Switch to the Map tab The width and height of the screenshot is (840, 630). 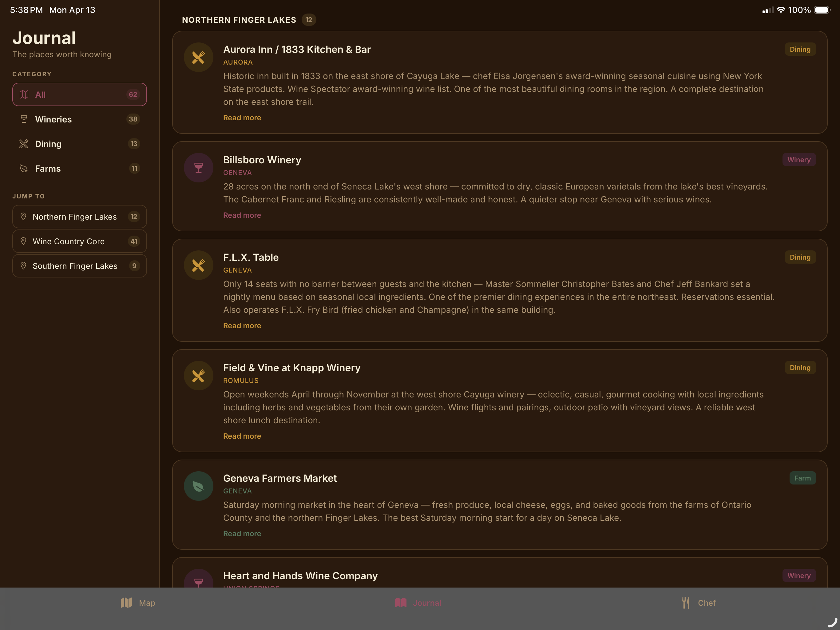(138, 603)
